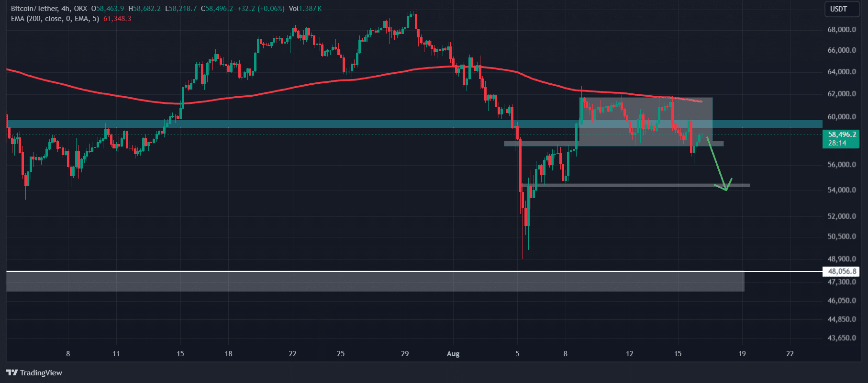The width and height of the screenshot is (868, 383).
Task: Click the Aug label on time axis
Action: (453, 354)
